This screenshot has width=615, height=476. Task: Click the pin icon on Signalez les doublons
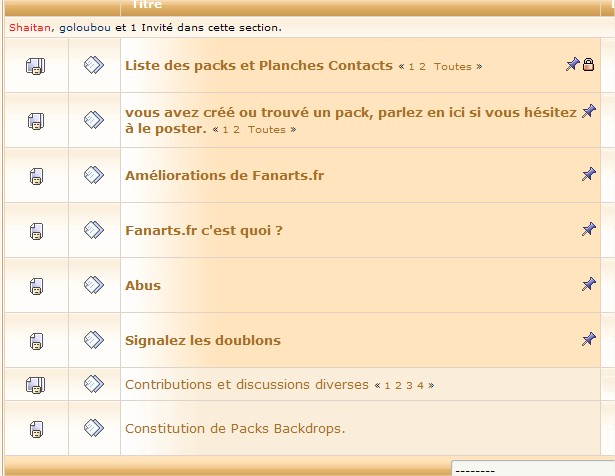coord(589,340)
